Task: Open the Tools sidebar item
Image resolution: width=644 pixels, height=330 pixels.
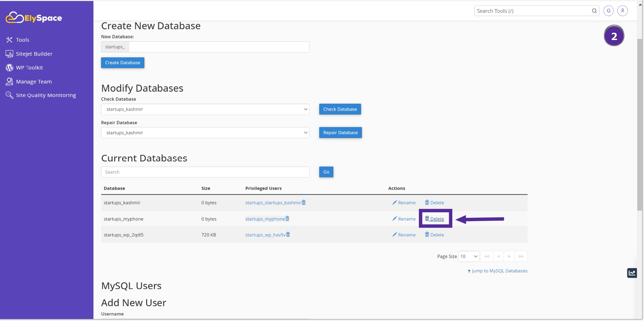Action: click(x=23, y=40)
